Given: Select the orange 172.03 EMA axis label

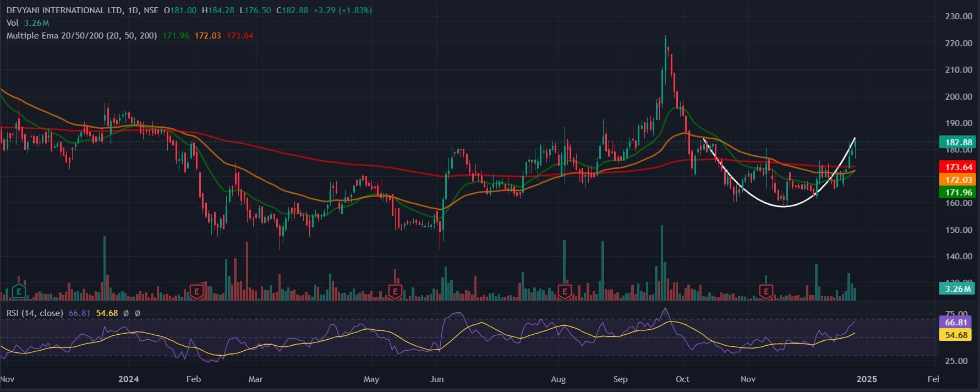Looking at the screenshot, I should 958,179.
